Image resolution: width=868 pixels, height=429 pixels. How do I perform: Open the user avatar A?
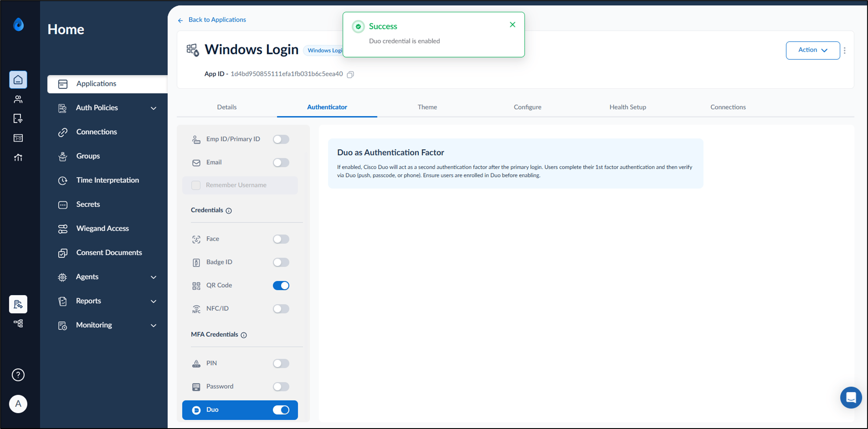(x=18, y=404)
